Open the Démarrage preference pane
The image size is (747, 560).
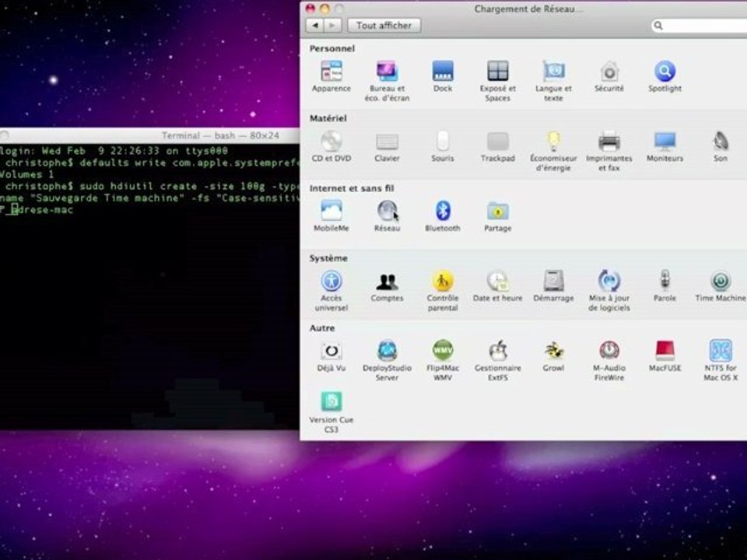pyautogui.click(x=553, y=286)
